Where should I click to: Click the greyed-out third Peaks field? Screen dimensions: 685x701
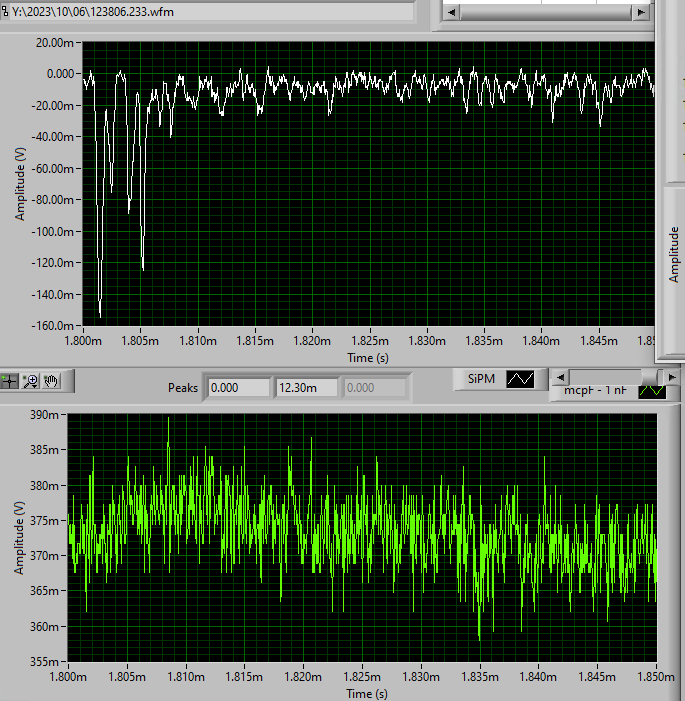pyautogui.click(x=375, y=388)
